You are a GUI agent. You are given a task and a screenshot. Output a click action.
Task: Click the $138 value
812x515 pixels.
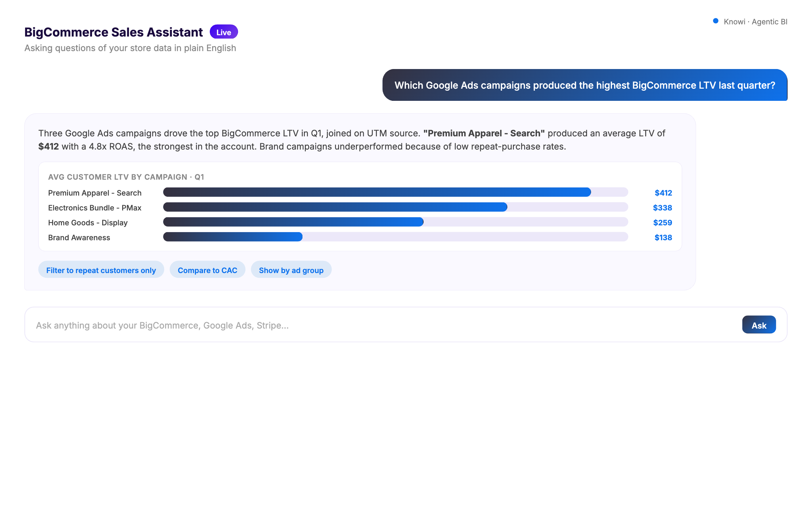coord(663,238)
